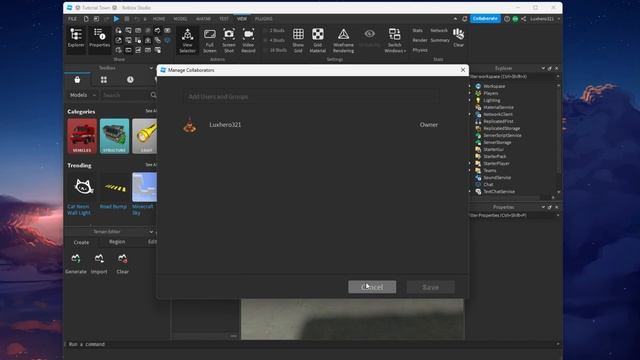The image size is (640, 360).
Task: Select SoundService in the Explorer tree
Action: [497, 178]
